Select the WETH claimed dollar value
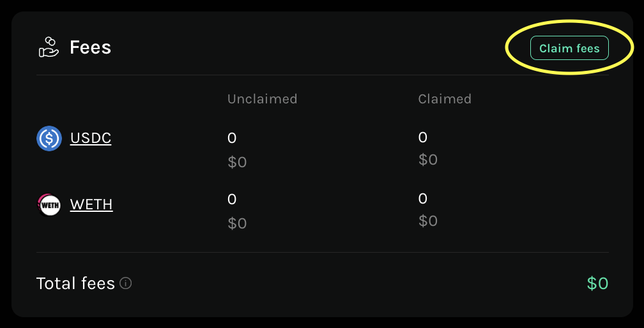644x328 pixels. tap(428, 221)
